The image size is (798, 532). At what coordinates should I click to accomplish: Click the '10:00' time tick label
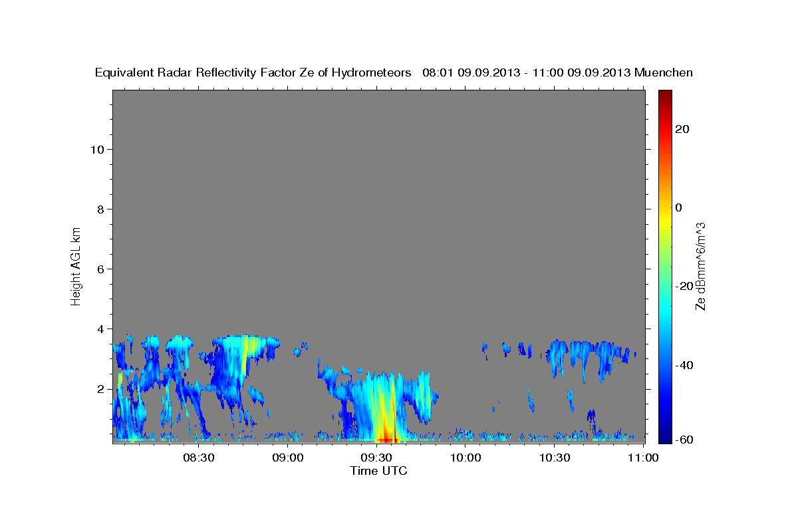tap(466, 458)
